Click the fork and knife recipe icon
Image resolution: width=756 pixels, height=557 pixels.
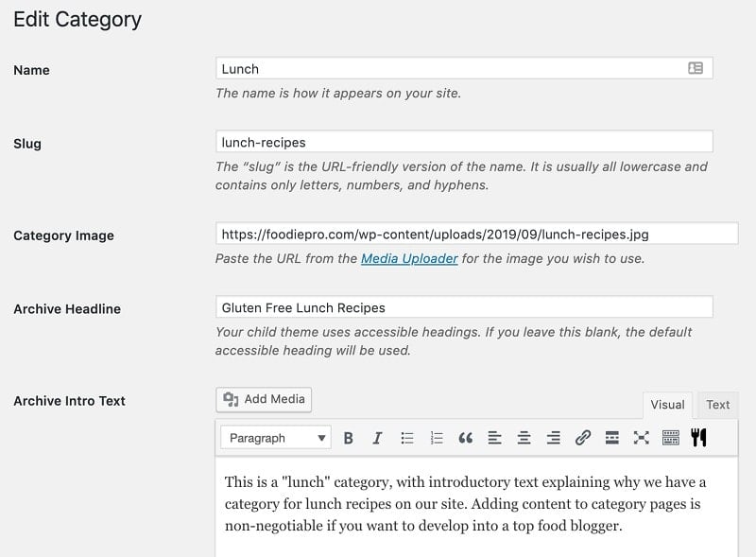pyautogui.click(x=698, y=438)
